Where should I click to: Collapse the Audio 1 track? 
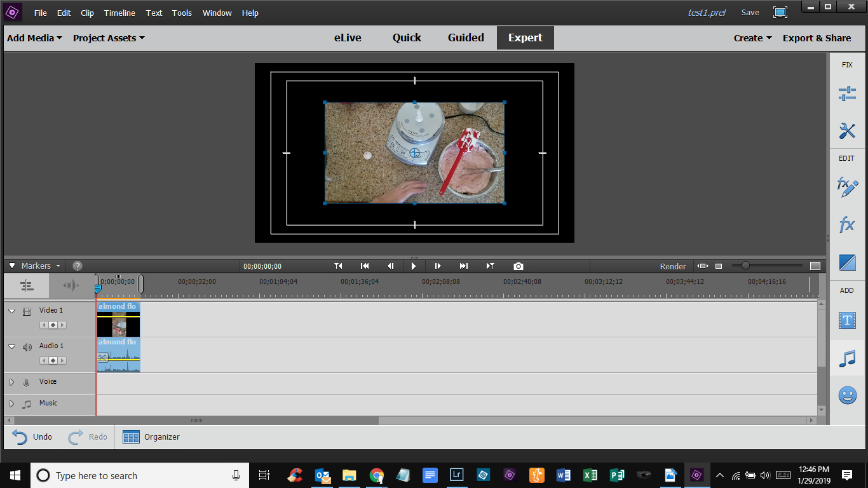click(11, 347)
